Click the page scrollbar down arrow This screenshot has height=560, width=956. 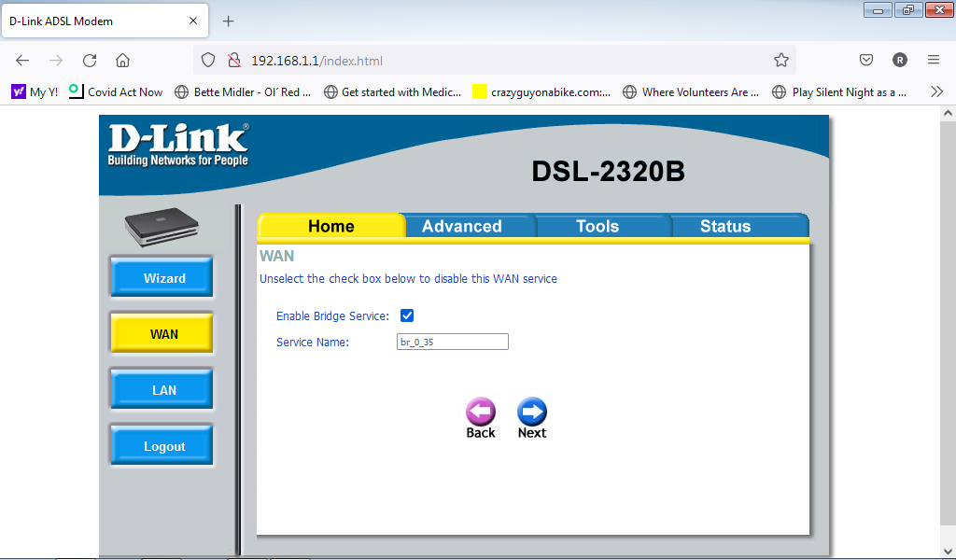(x=948, y=552)
